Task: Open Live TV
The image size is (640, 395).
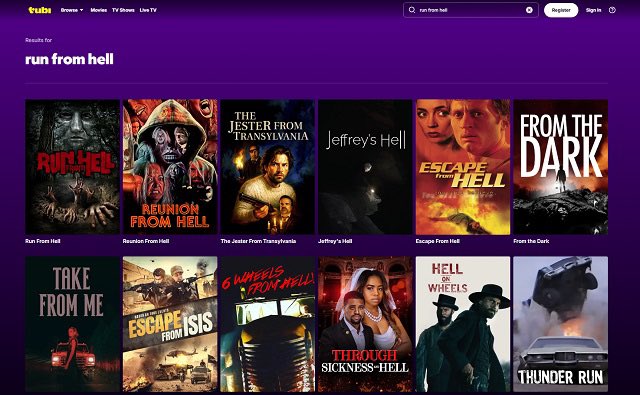Action: click(148, 10)
